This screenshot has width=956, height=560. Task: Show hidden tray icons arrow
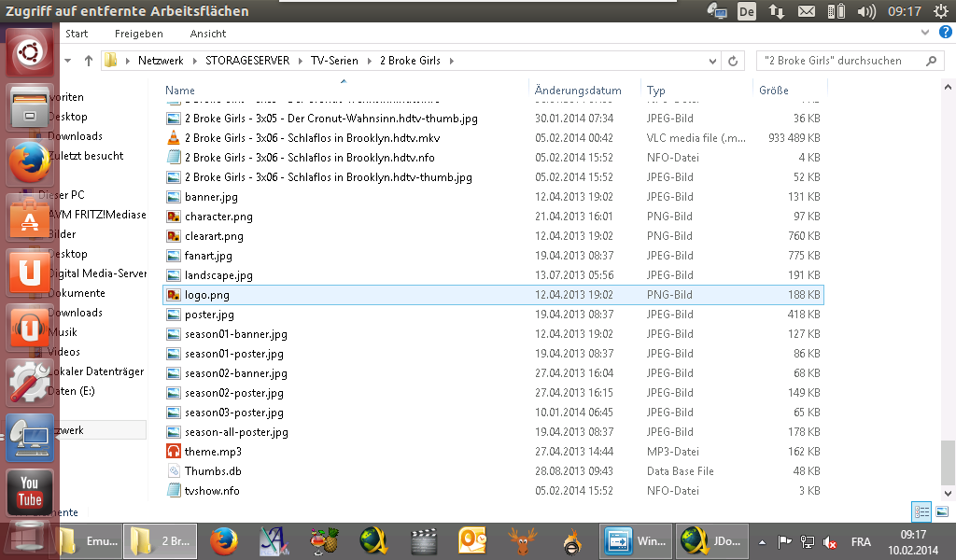pos(762,541)
